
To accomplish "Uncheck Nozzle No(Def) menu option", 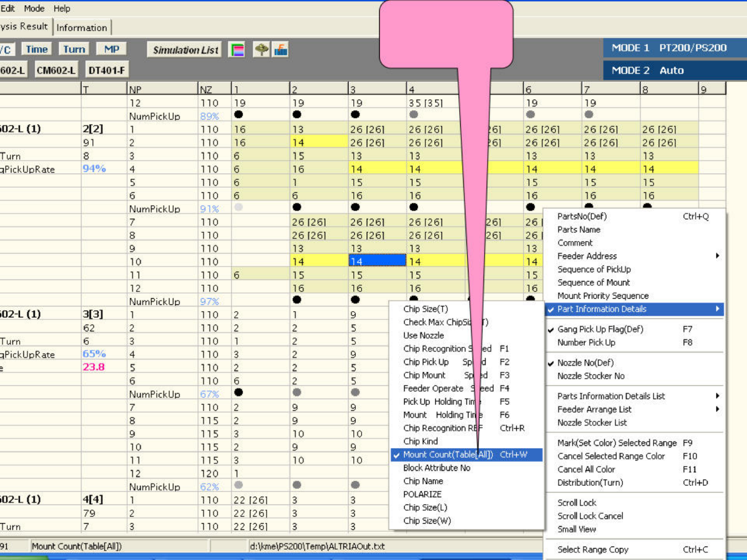I will coord(585,363).
